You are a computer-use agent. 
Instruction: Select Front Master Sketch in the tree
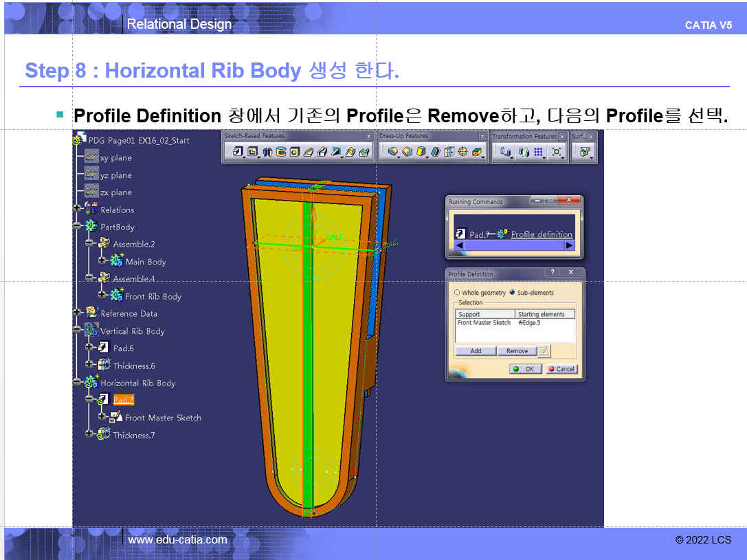163,418
